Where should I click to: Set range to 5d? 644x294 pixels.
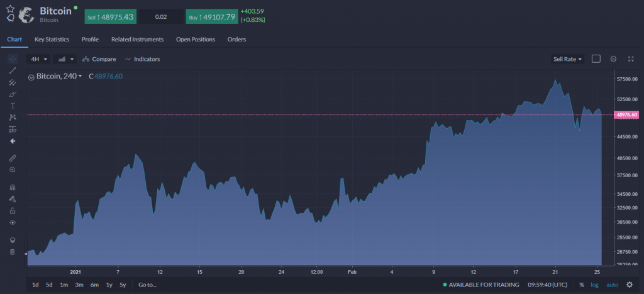click(49, 285)
